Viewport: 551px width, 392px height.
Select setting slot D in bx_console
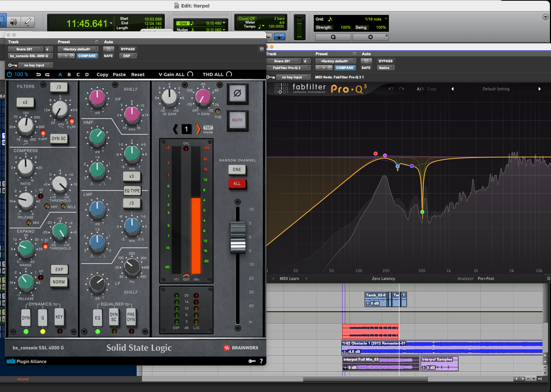click(87, 75)
